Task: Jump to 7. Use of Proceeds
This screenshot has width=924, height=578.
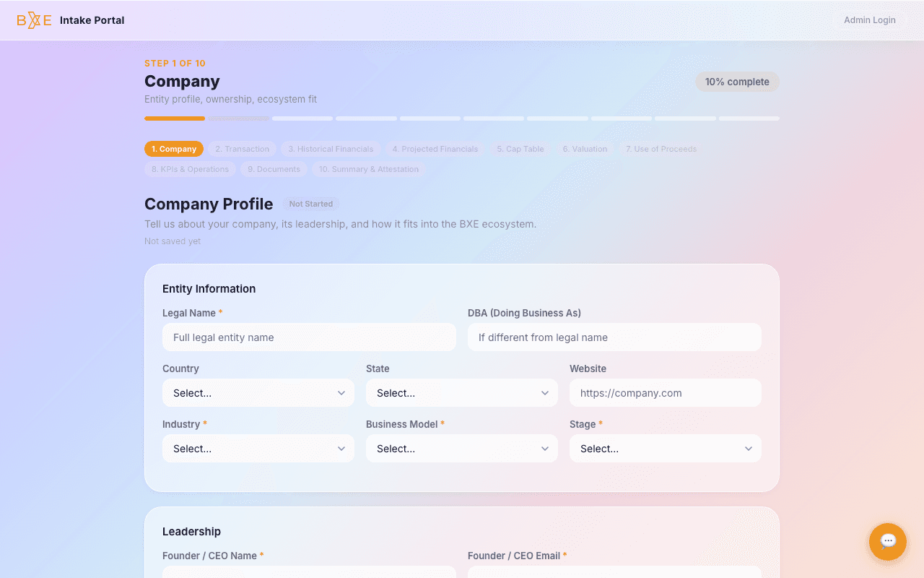Action: click(x=661, y=149)
